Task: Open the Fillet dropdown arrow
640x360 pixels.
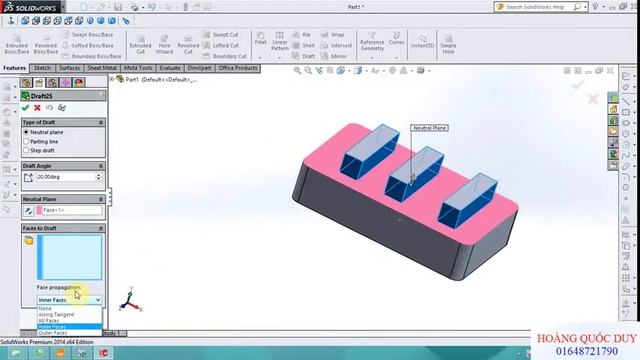Action: click(260, 58)
